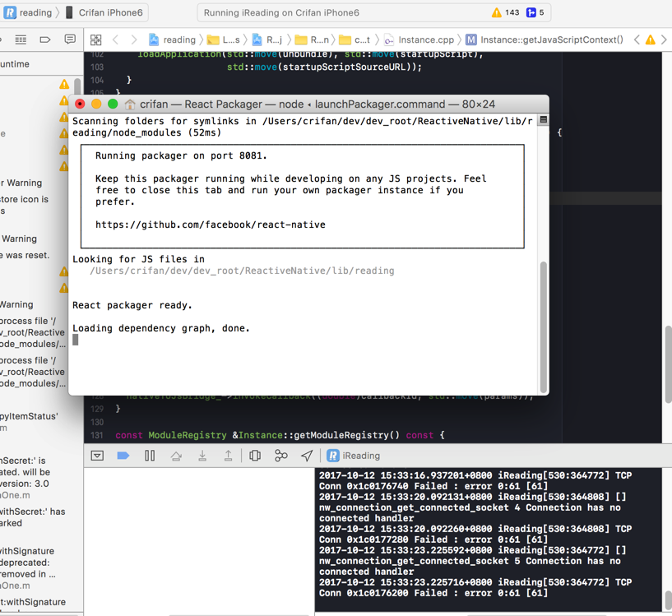
Task: Select iReading process in debug bar
Action: 354,456
